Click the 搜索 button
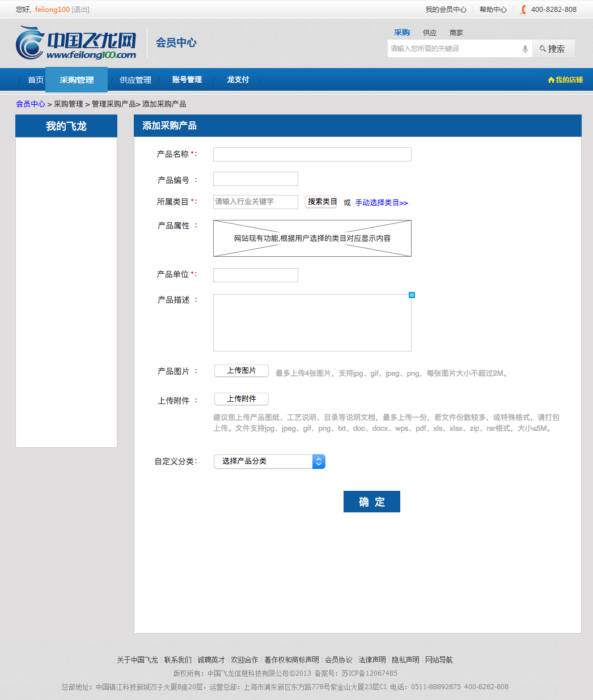This screenshot has width=593, height=700. pyautogui.click(x=553, y=49)
